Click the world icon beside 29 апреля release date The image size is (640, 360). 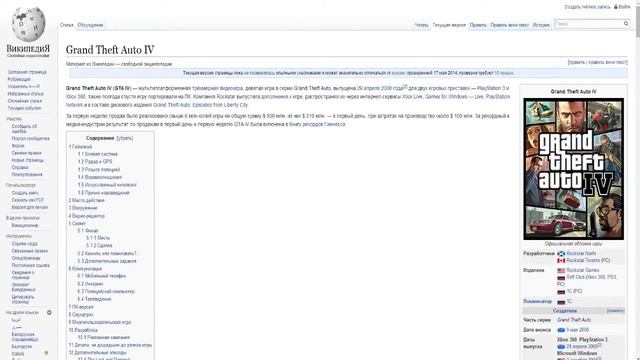[561, 347]
